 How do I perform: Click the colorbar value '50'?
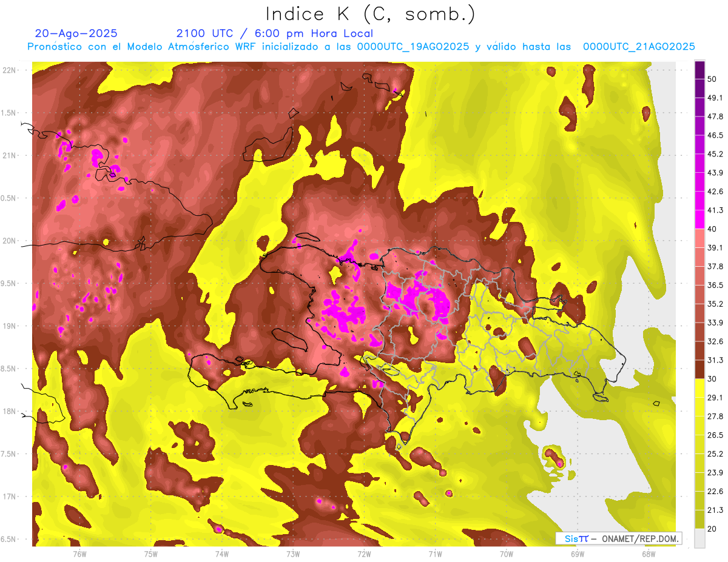(x=712, y=79)
